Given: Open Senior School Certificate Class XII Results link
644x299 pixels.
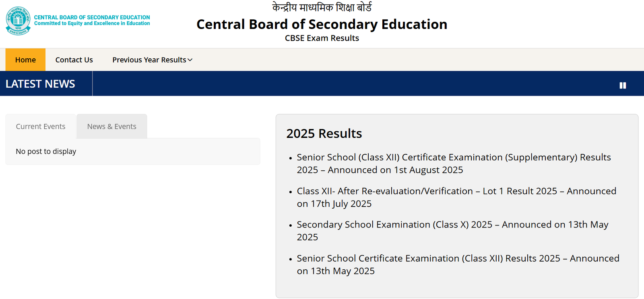Looking at the screenshot, I should coord(458,264).
